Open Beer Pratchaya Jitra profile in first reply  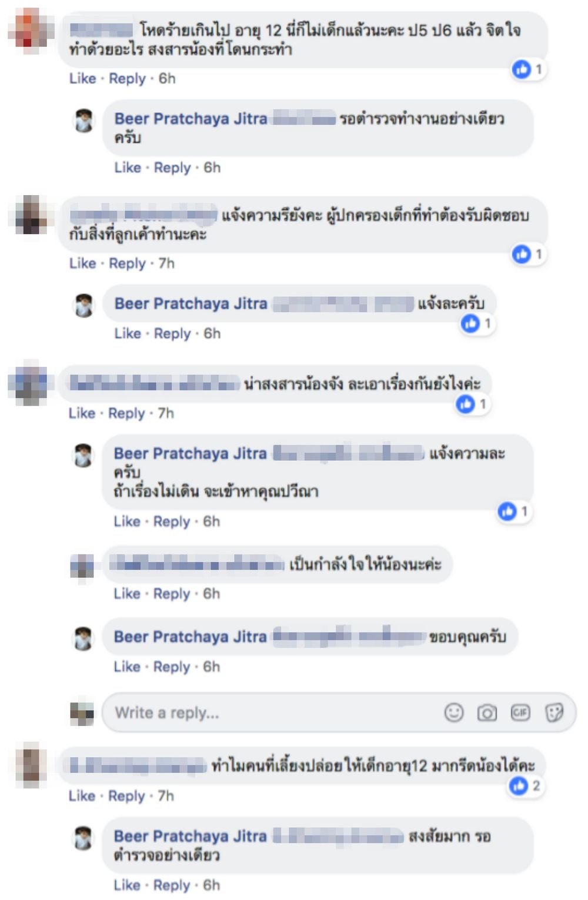(191, 119)
